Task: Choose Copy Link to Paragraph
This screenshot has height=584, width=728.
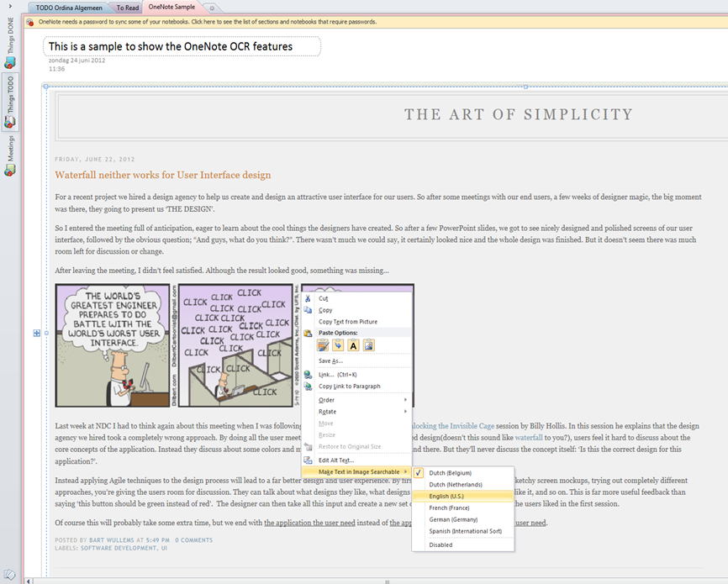Action: click(x=356, y=387)
